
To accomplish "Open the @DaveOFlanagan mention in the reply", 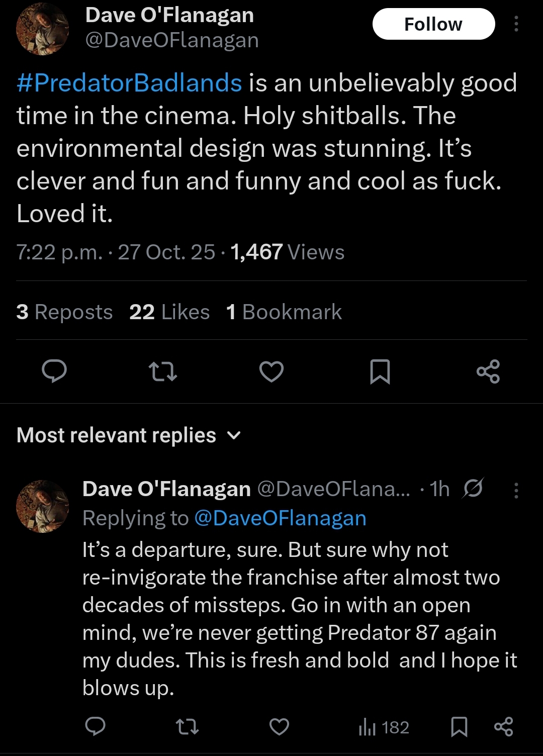I will [x=280, y=518].
